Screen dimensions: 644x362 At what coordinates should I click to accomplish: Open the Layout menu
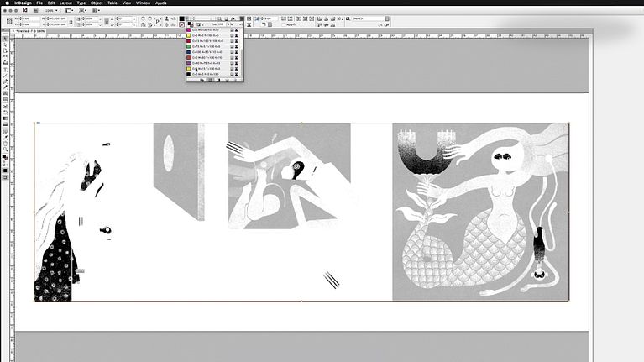click(65, 3)
